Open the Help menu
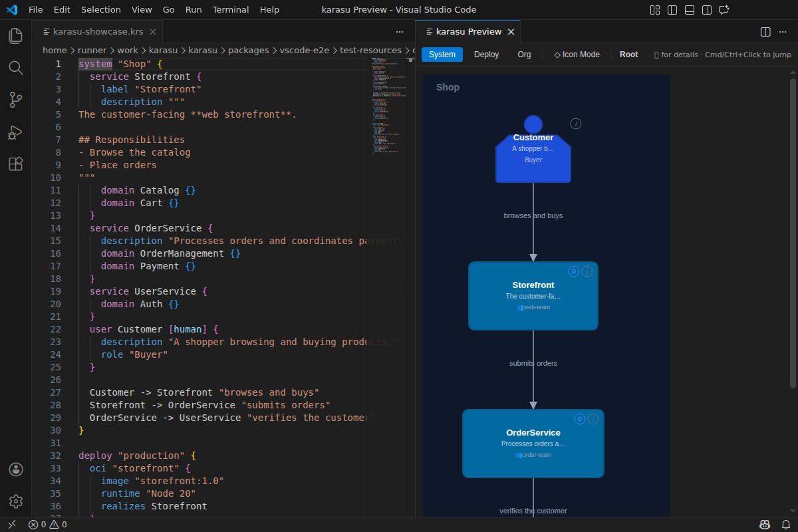This screenshot has width=798, height=532. click(x=269, y=10)
